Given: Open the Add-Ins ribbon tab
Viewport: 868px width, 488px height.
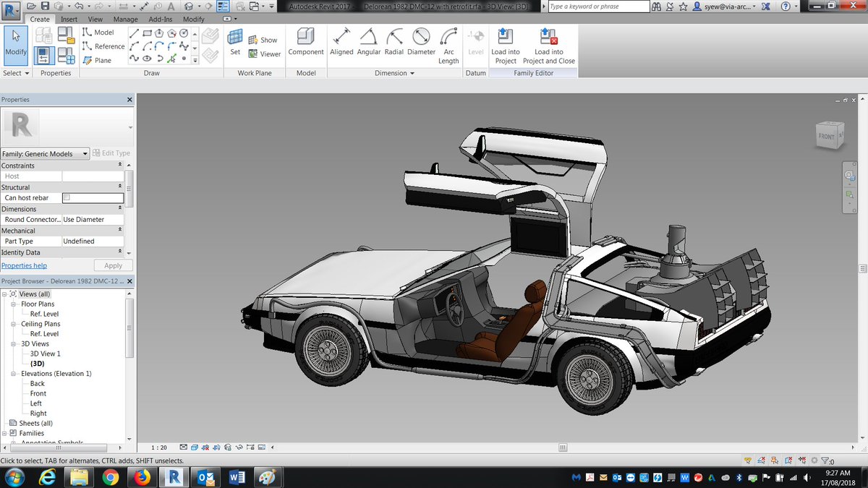Looking at the screenshot, I should tap(161, 20).
